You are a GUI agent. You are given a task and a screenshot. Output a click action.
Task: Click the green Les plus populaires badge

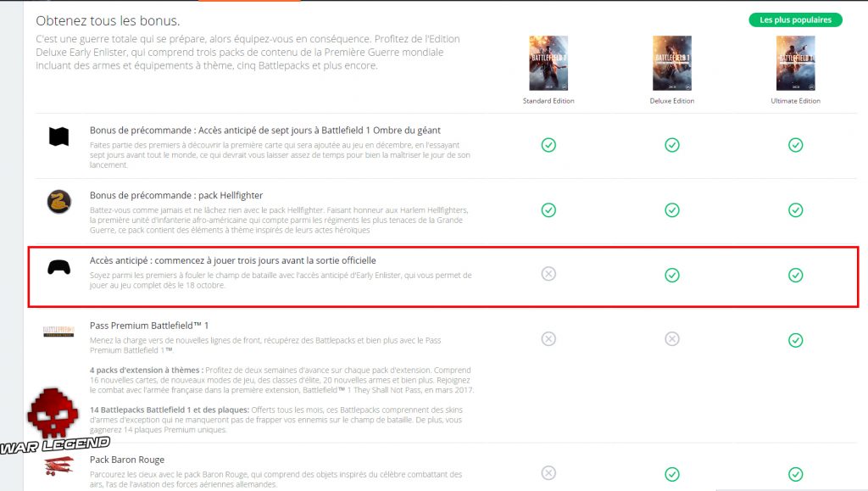tap(795, 20)
